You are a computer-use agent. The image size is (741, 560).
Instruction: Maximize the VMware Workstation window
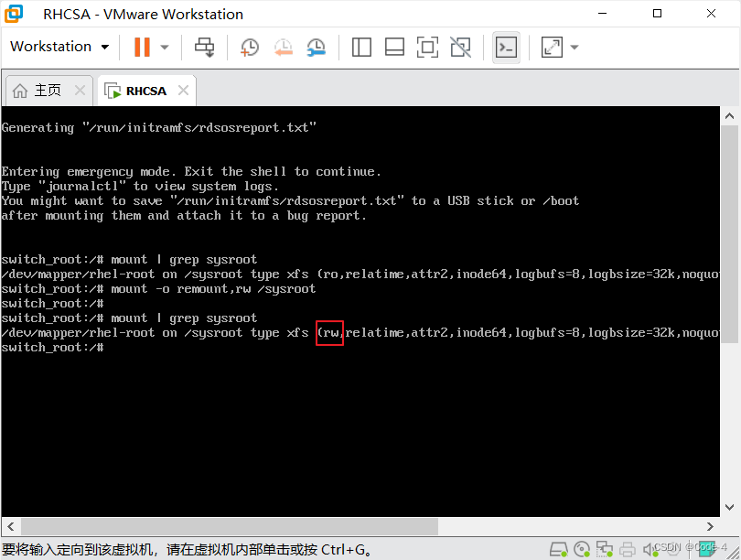click(657, 14)
